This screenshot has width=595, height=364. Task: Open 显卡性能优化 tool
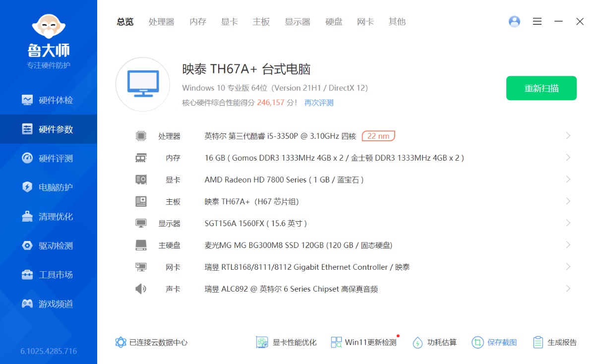click(286, 342)
